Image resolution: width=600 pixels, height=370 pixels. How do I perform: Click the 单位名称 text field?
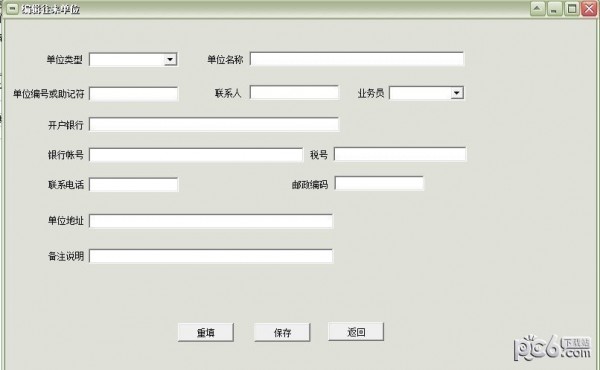357,59
